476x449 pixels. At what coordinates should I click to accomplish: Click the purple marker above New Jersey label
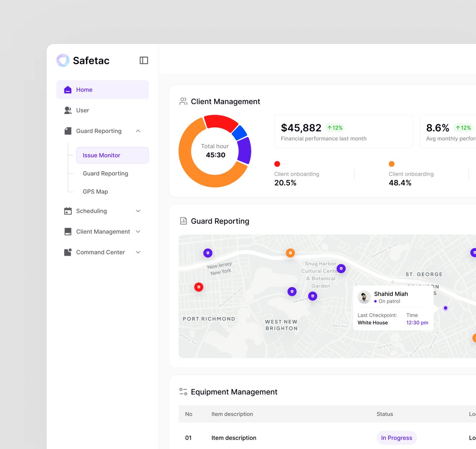click(208, 253)
